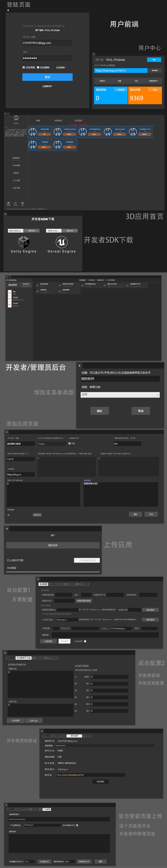Open the SDK_2022.x version dropdown

[16, 231]
